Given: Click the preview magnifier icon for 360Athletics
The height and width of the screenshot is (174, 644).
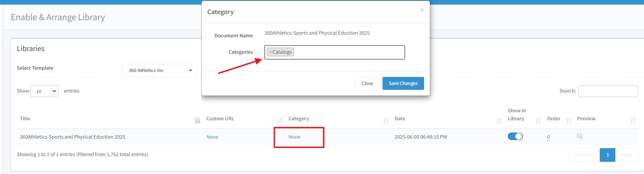Looking at the screenshot, I should [579, 136].
